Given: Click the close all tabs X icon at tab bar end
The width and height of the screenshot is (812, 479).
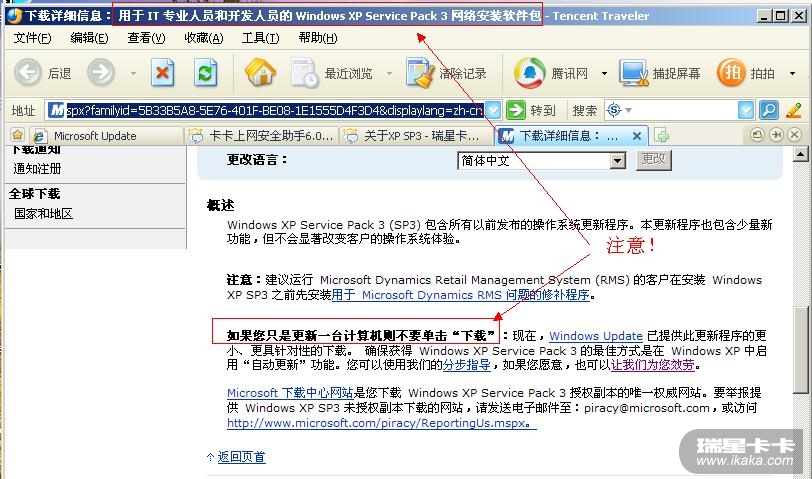Looking at the screenshot, I should [x=794, y=135].
